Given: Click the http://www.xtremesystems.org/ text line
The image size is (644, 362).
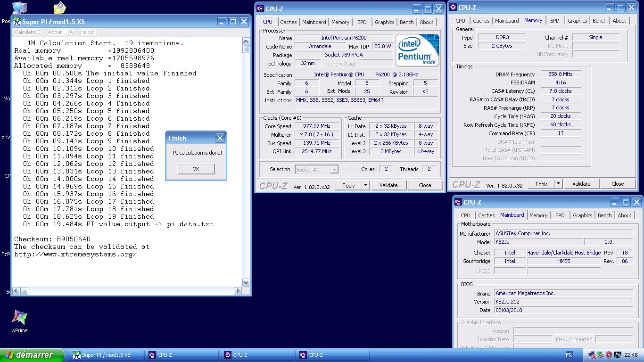Looking at the screenshot, I should [76, 254].
